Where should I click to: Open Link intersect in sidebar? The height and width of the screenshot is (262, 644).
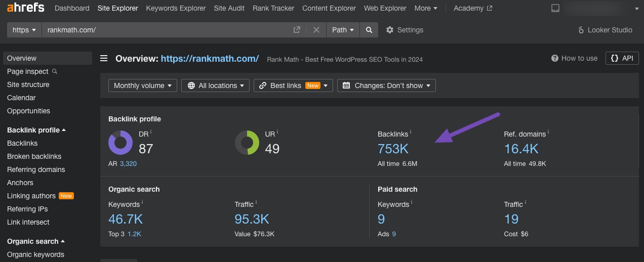click(28, 222)
